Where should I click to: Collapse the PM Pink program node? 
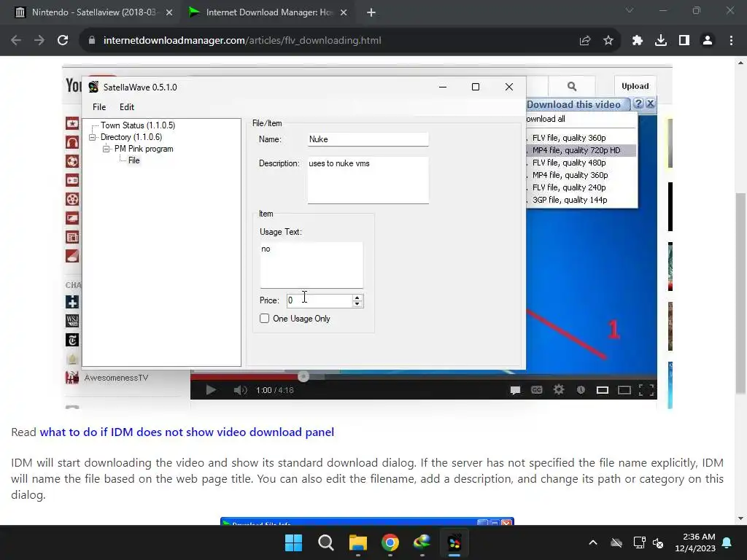[x=107, y=149]
